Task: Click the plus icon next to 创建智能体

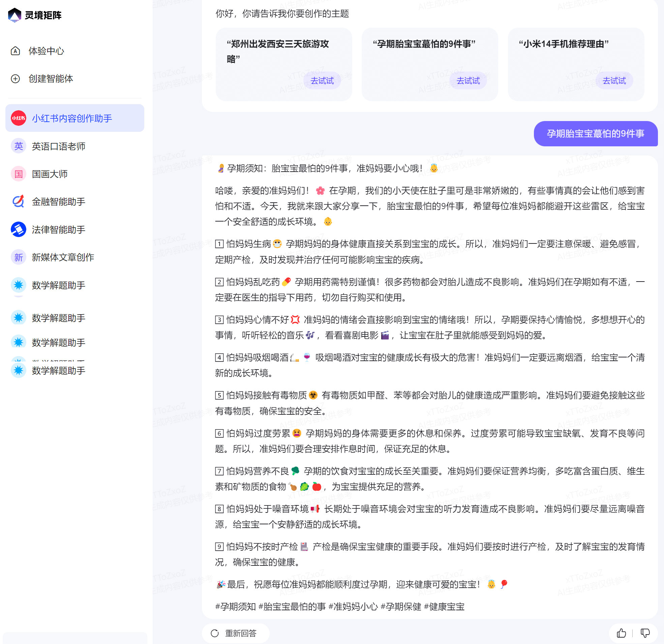Action: click(15, 79)
